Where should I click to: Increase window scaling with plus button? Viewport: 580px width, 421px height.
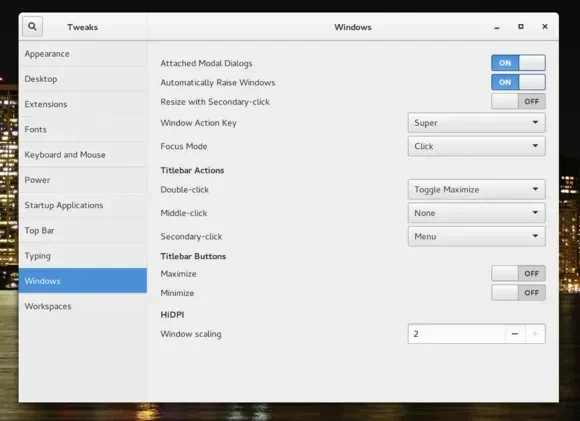(x=535, y=334)
